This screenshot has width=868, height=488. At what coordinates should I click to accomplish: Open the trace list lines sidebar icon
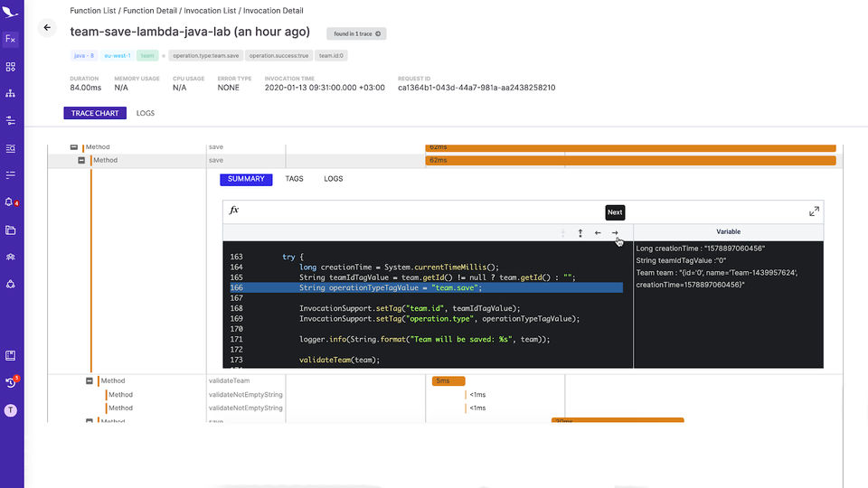10,174
